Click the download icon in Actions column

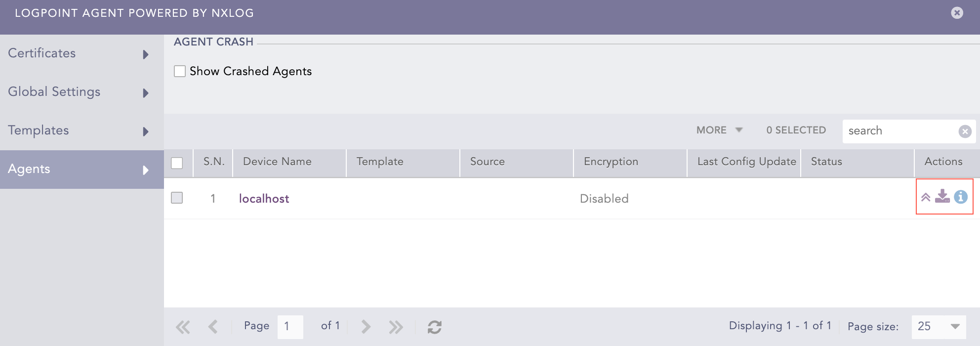pyautogui.click(x=942, y=196)
